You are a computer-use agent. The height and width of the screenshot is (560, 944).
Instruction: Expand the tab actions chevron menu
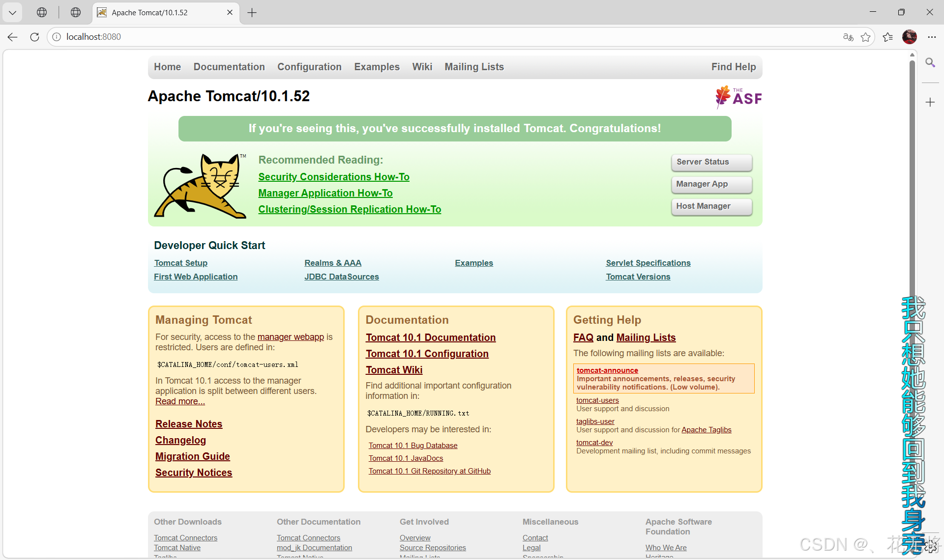[x=12, y=12]
